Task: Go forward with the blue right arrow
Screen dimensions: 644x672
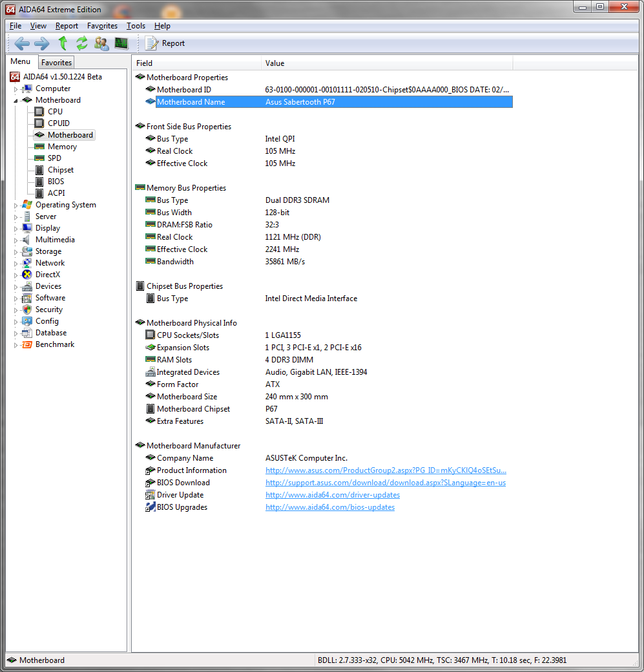Action: tap(41, 43)
